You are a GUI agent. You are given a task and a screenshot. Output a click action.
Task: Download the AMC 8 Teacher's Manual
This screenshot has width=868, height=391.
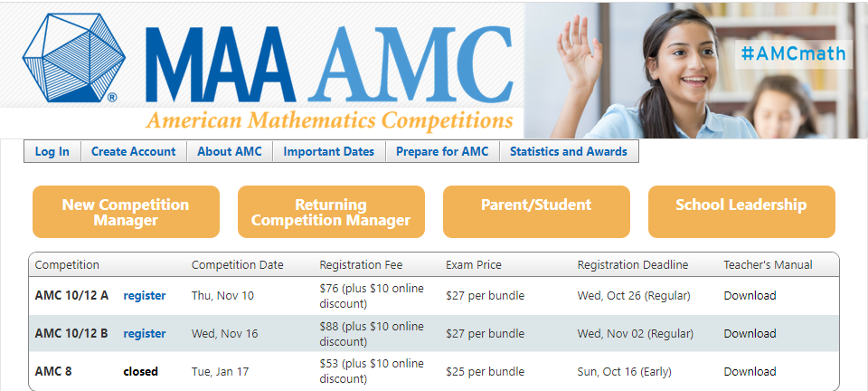750,371
